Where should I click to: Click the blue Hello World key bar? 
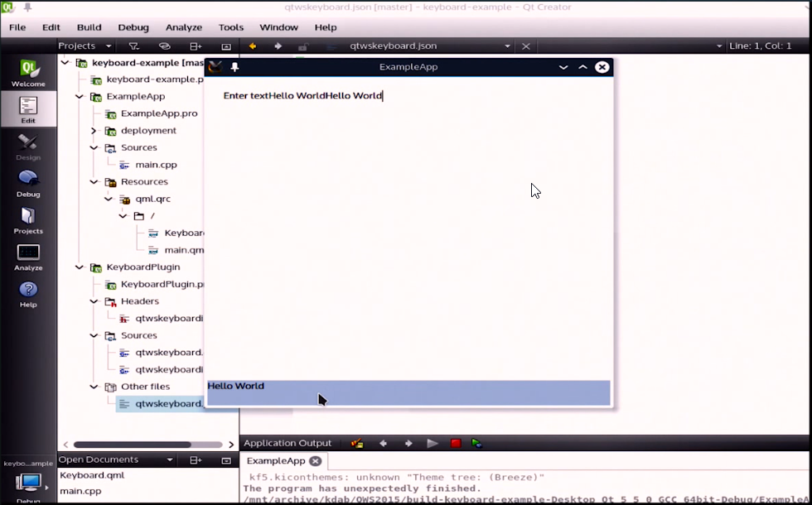point(408,393)
